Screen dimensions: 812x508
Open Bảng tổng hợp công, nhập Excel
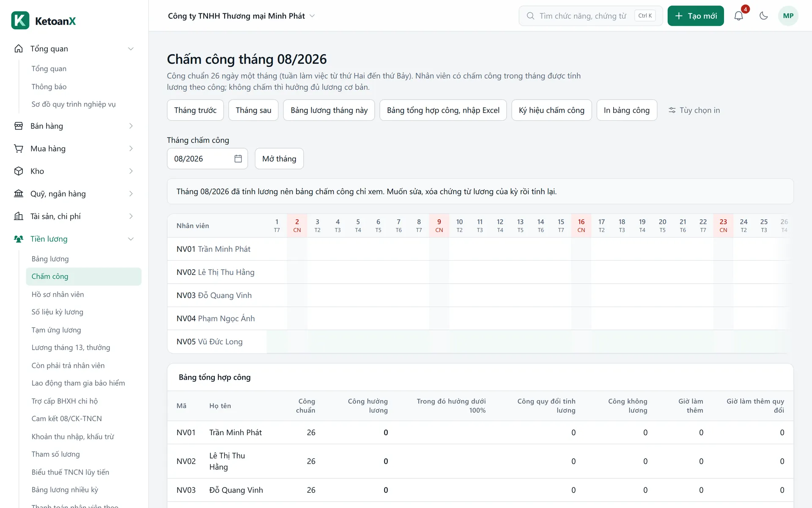(443, 110)
